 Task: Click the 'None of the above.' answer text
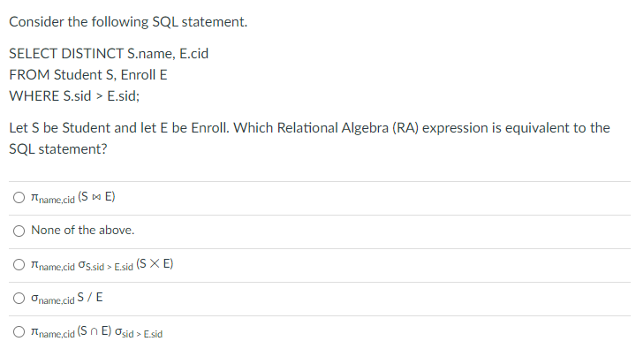click(83, 230)
